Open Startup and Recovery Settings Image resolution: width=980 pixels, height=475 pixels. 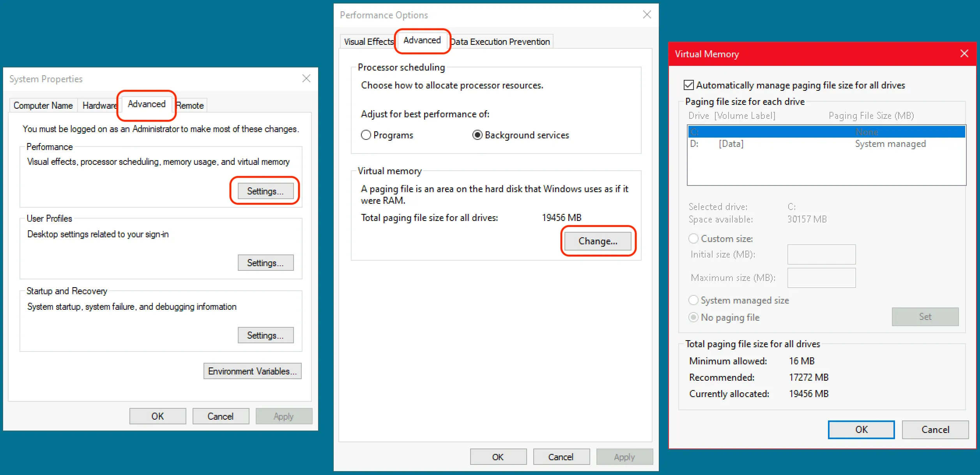coord(265,335)
